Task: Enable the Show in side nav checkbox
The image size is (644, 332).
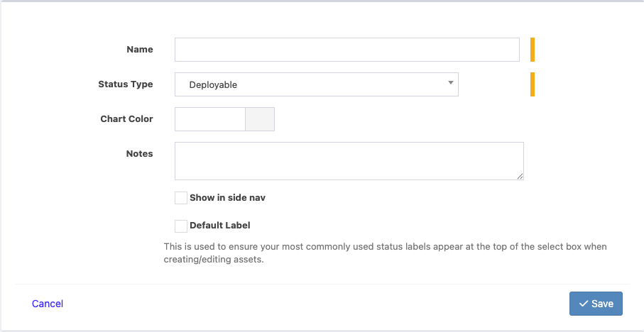Action: click(181, 198)
